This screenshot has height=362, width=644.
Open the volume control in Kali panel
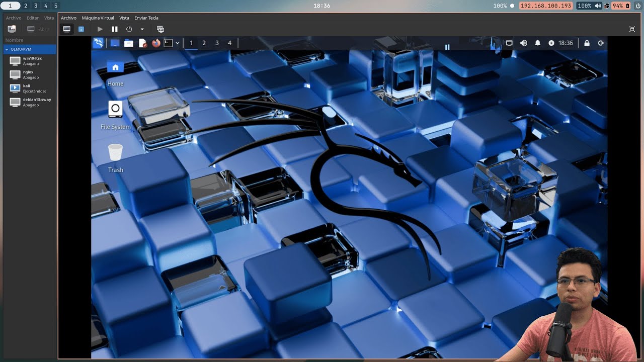pyautogui.click(x=523, y=43)
